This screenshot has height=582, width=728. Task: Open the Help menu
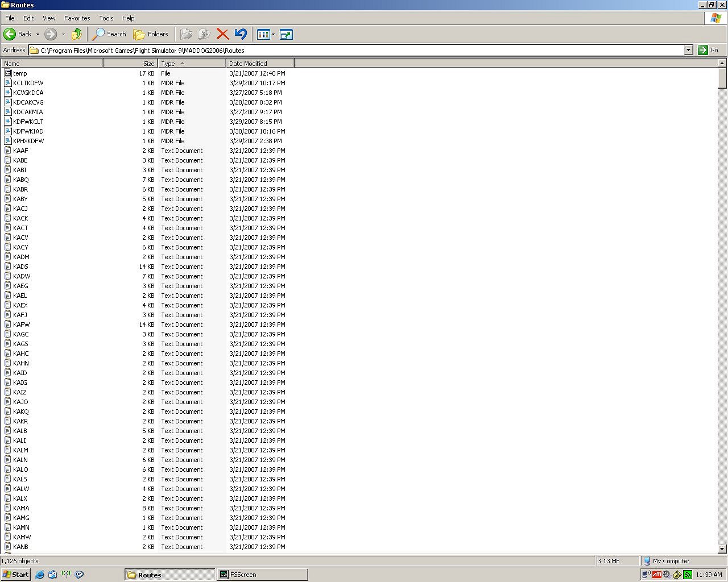point(129,18)
